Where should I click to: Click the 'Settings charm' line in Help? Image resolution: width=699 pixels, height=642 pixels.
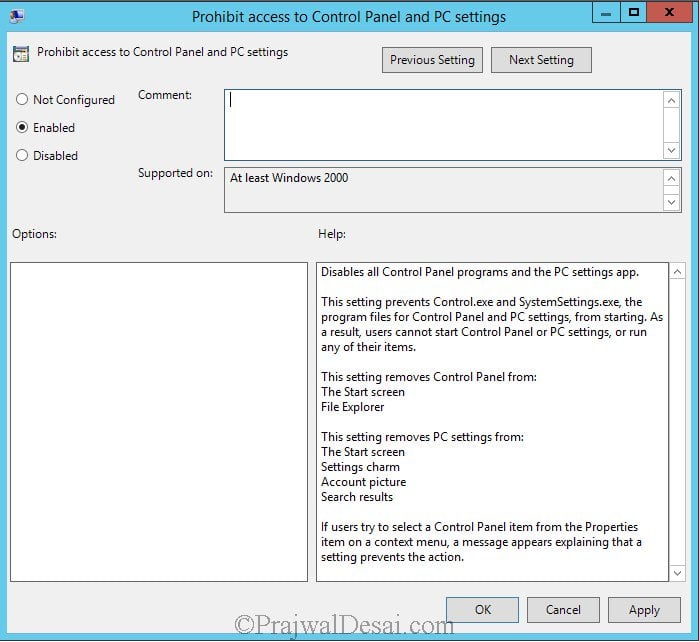click(360, 467)
